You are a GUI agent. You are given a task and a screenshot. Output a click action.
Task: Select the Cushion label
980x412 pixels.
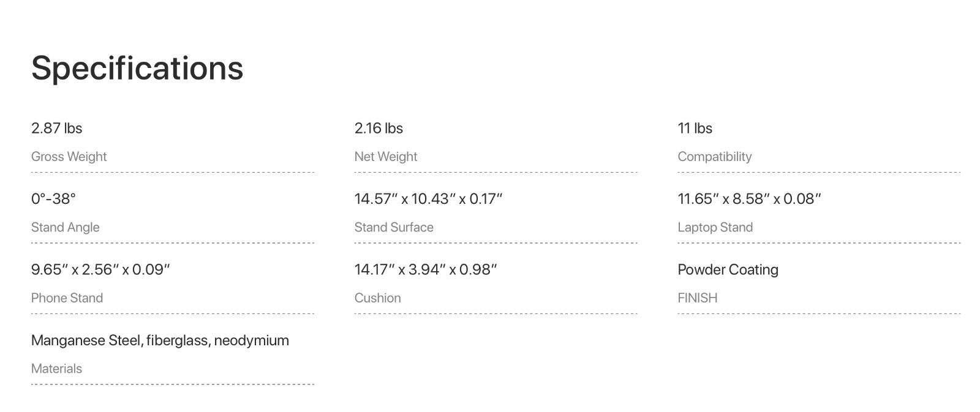(377, 298)
